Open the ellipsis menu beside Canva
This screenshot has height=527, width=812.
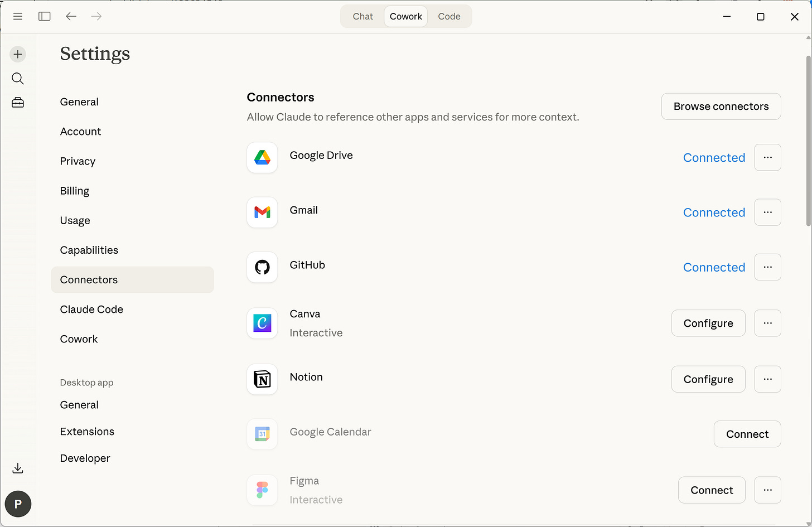[767, 323]
